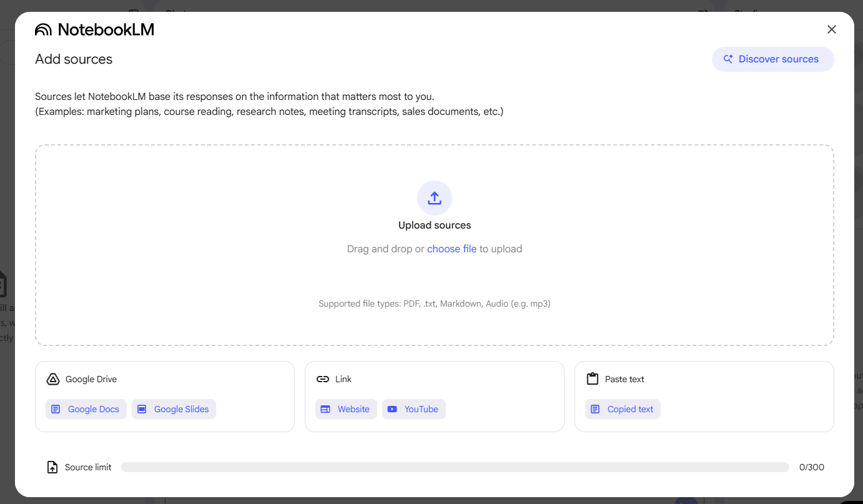Click the Add sources heading
Viewport: 863px width, 504px height.
[x=74, y=59]
